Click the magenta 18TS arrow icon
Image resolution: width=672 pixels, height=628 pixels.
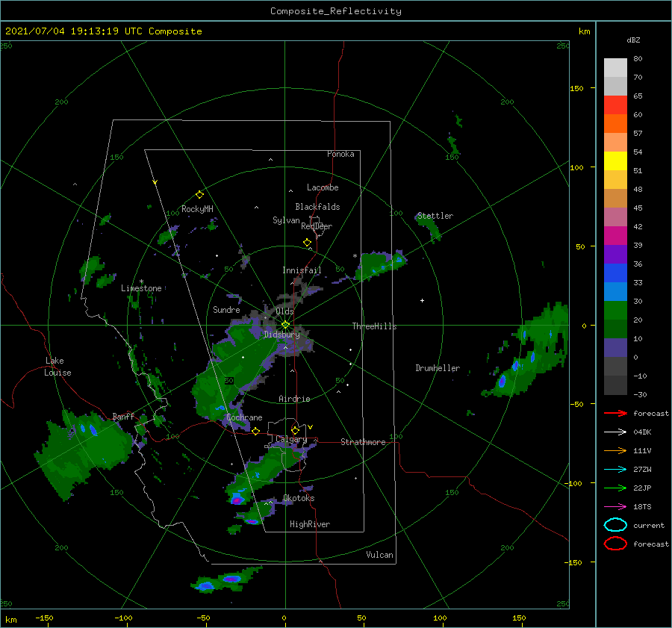tap(615, 507)
